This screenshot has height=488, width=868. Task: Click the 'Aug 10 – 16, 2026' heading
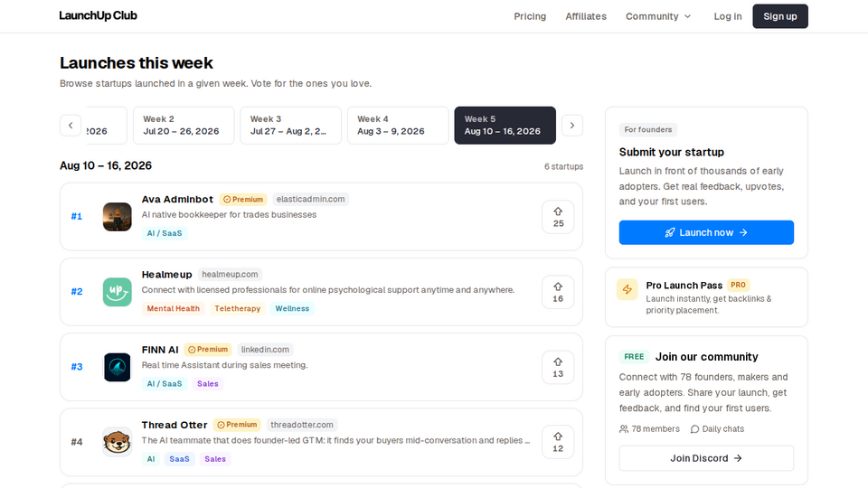[106, 165]
